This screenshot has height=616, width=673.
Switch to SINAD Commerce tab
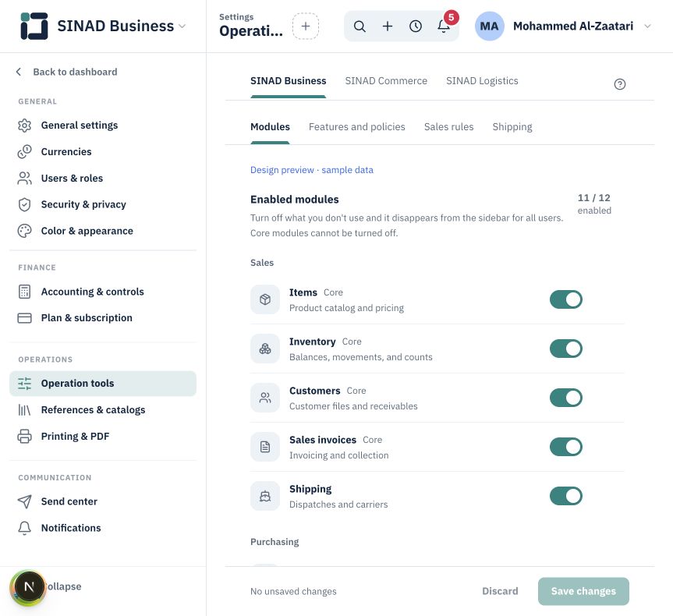[x=386, y=80]
